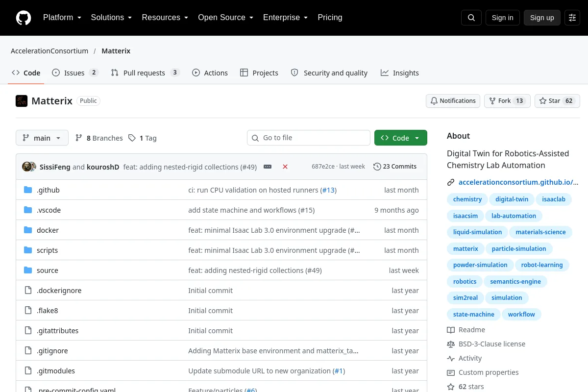Click the Matterix repository avatar image

[22, 101]
